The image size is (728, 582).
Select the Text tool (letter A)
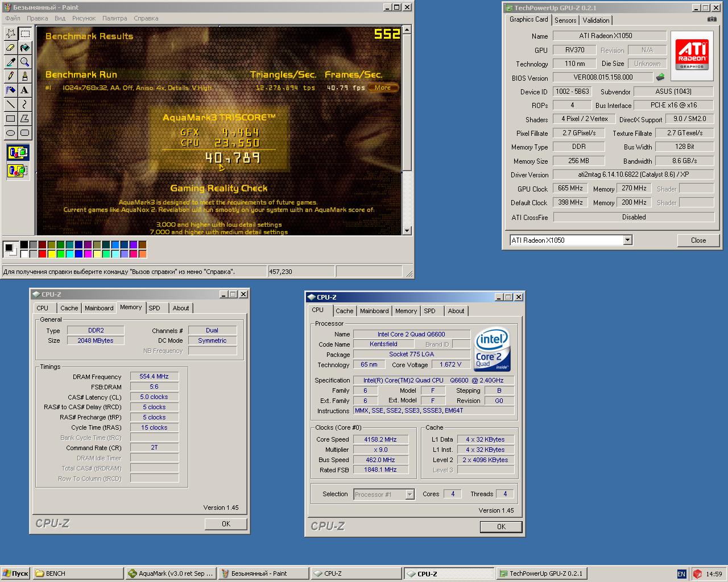pyautogui.click(x=25, y=90)
